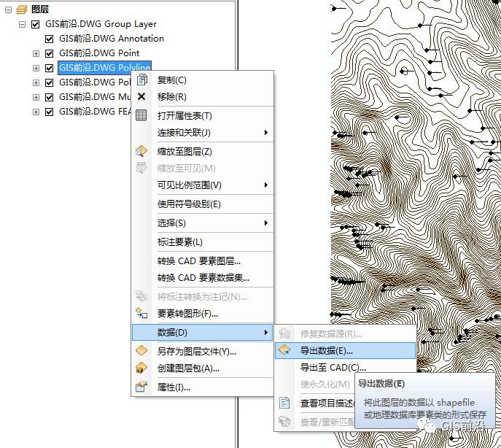501x448 pixels.
Task: Click the greyed icon beside 缩放至可见(M)
Action: [141, 168]
